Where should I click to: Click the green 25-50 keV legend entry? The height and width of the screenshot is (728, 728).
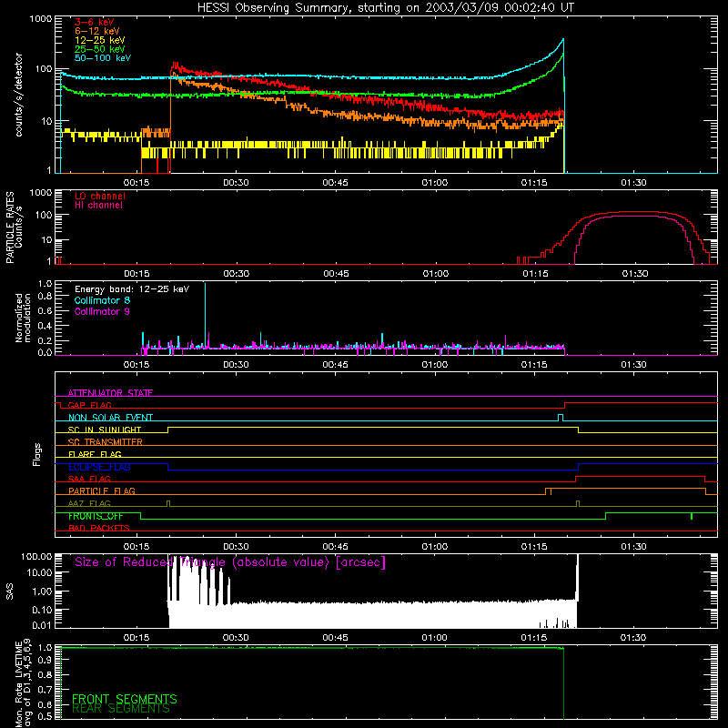click(100, 49)
